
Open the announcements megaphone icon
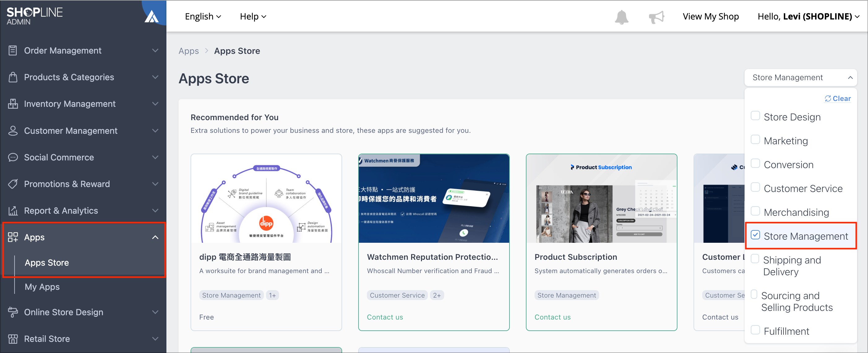(x=656, y=17)
